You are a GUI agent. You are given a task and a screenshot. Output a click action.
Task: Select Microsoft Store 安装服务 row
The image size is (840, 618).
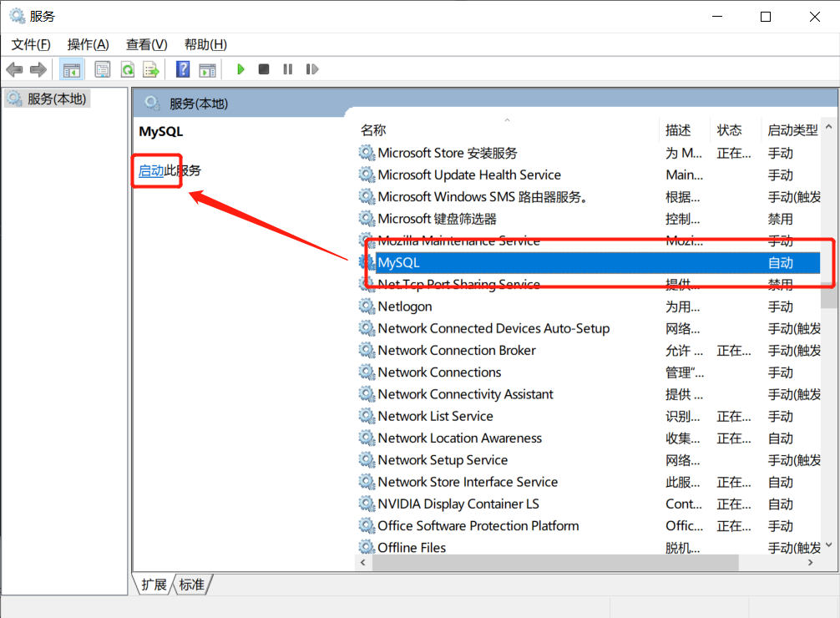coord(589,154)
